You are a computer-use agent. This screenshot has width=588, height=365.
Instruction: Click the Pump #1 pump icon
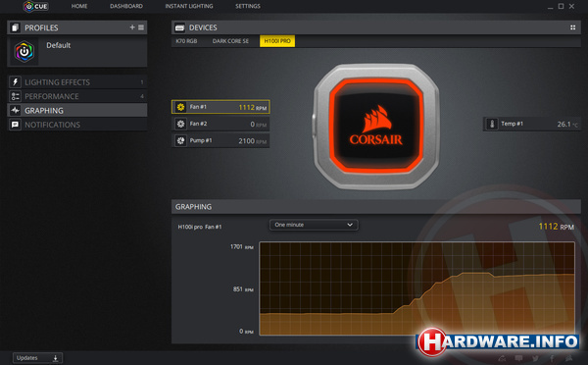180,140
